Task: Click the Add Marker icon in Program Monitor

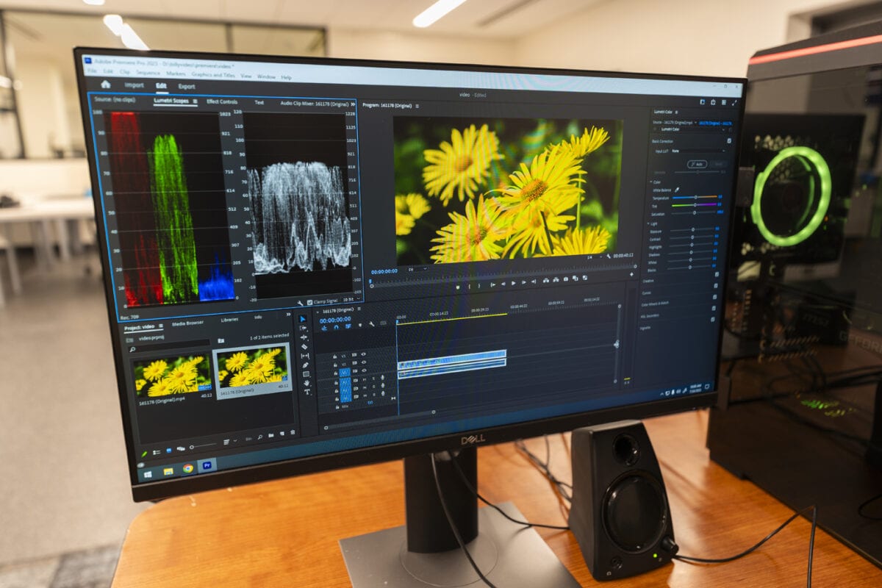Action: 458,287
